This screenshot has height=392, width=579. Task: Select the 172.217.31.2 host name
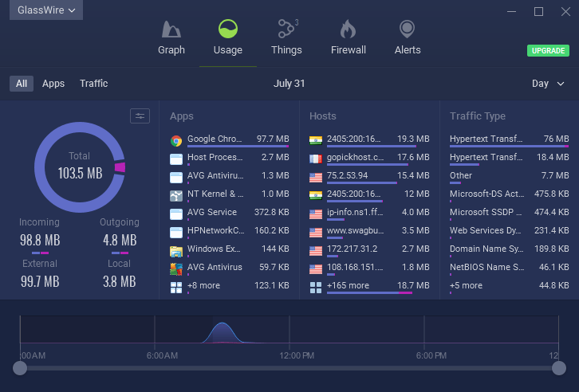point(353,249)
